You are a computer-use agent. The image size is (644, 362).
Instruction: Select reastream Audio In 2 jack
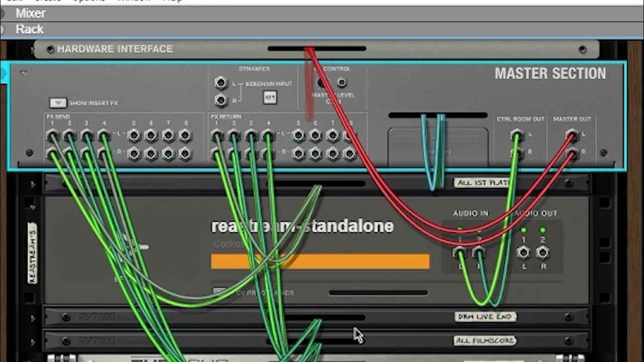click(478, 252)
